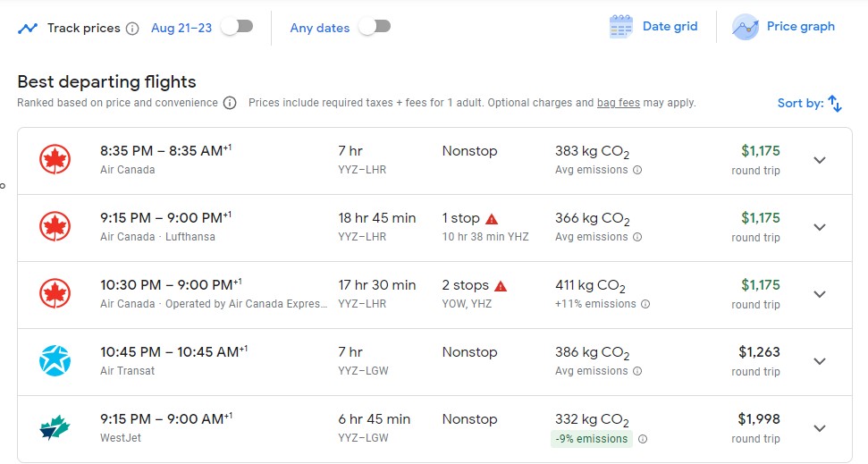
Task: Click the Price graph chart icon
Action: click(x=746, y=27)
